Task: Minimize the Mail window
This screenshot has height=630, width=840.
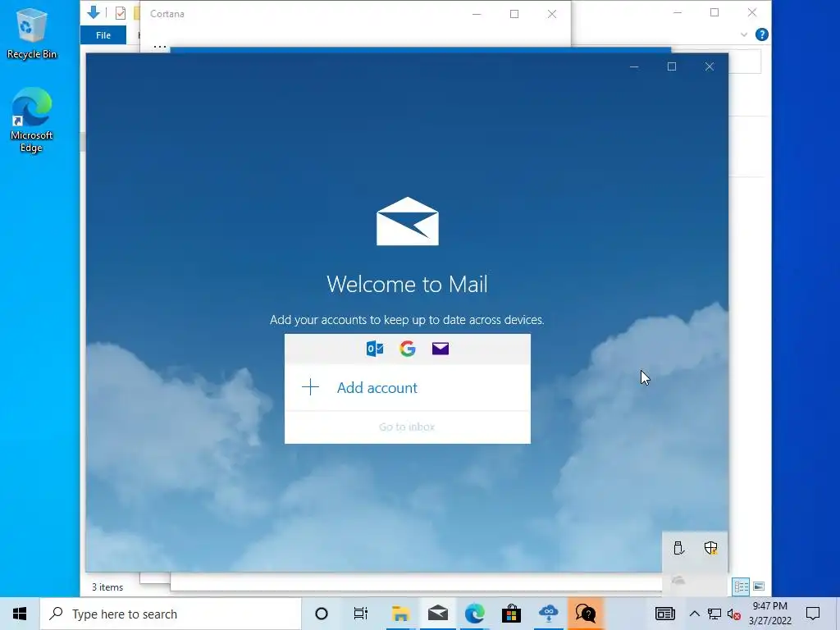Action: coord(634,66)
